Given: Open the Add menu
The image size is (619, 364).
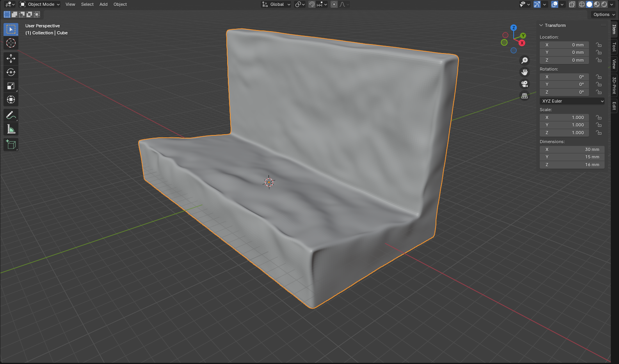Looking at the screenshot, I should pyautogui.click(x=103, y=4).
